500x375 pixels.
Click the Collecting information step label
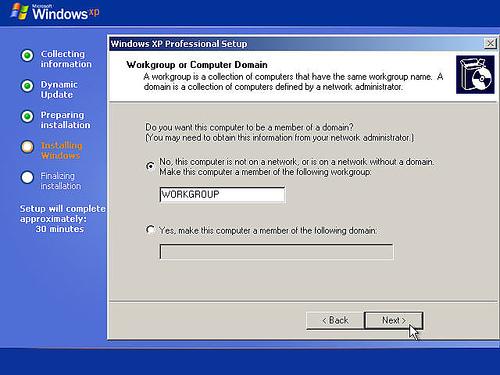tap(66, 59)
